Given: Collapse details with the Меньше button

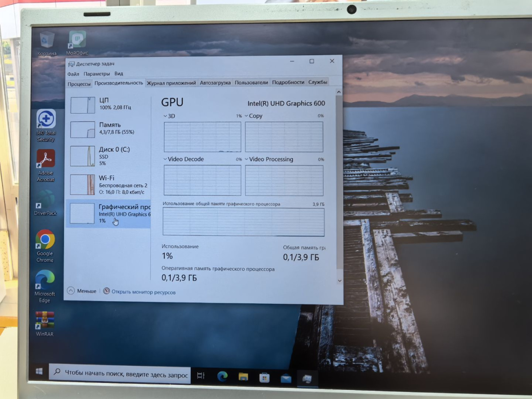Looking at the screenshot, I should pos(82,291).
